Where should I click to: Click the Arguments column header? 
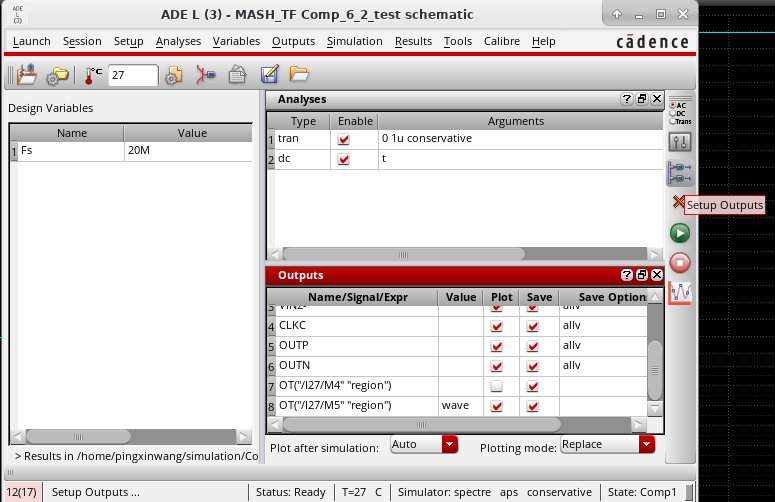click(516, 122)
